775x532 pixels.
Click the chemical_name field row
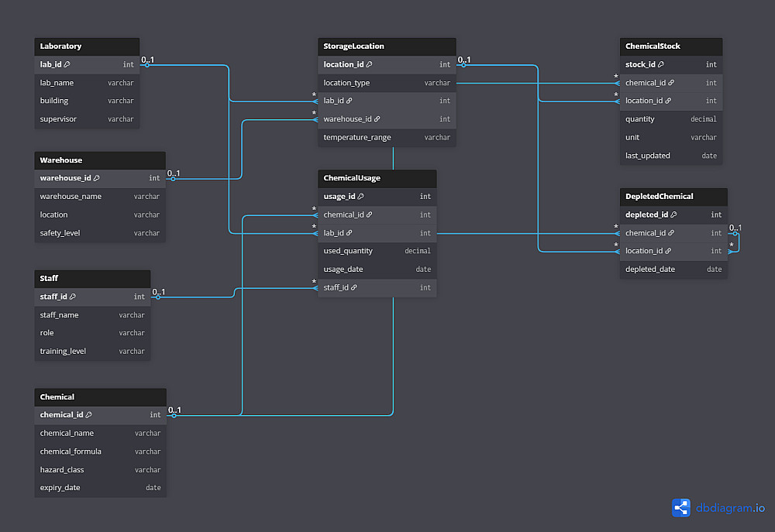[x=100, y=433]
